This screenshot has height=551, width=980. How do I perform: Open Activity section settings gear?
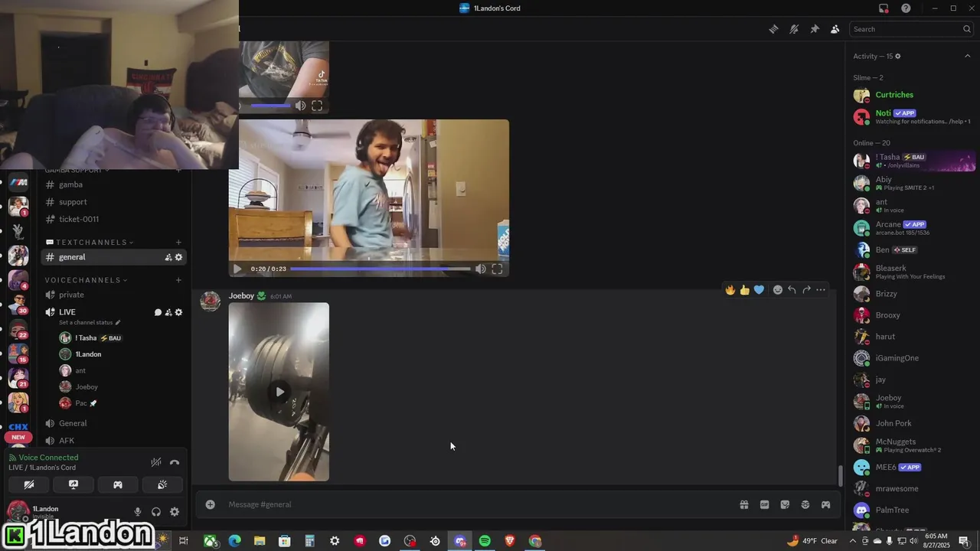click(x=898, y=56)
